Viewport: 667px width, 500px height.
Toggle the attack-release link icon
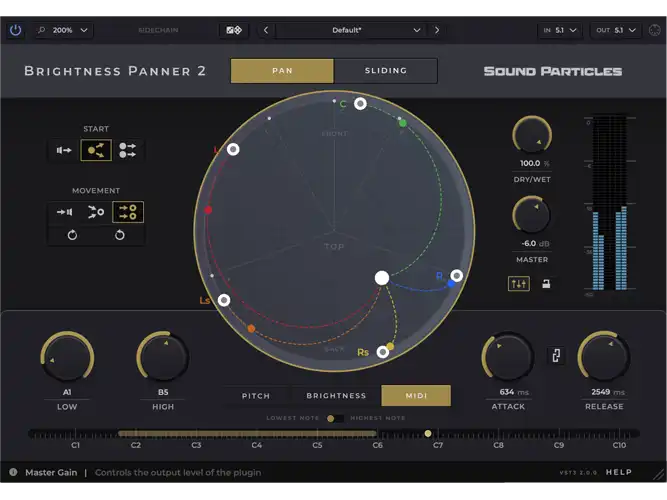[556, 355]
